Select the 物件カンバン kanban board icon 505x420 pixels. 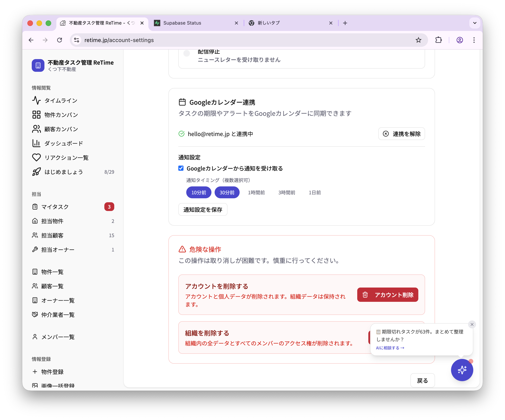coord(36,115)
